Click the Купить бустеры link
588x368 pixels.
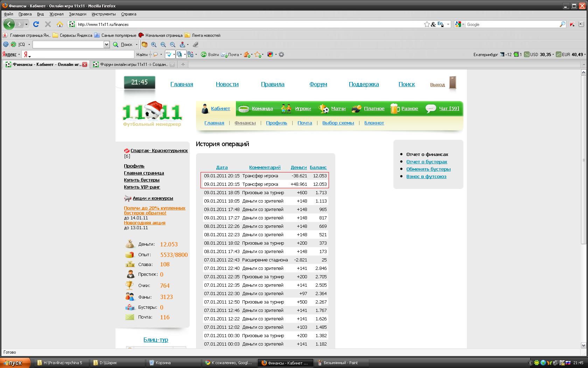pos(141,180)
